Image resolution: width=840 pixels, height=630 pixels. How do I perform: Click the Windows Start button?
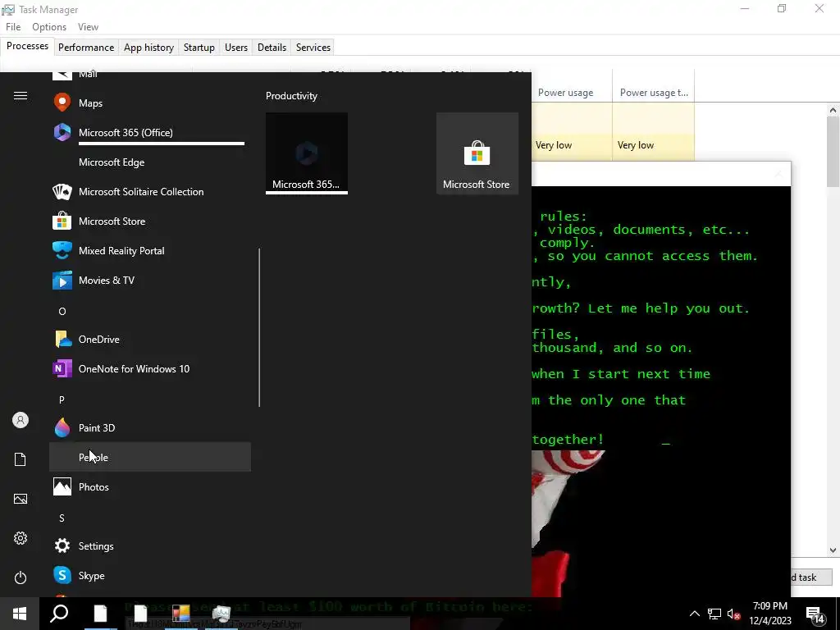20,614
